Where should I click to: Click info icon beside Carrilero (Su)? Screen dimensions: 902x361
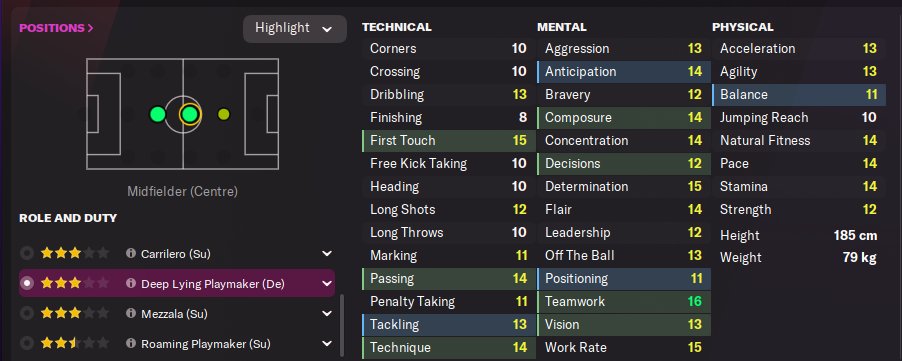click(x=131, y=253)
